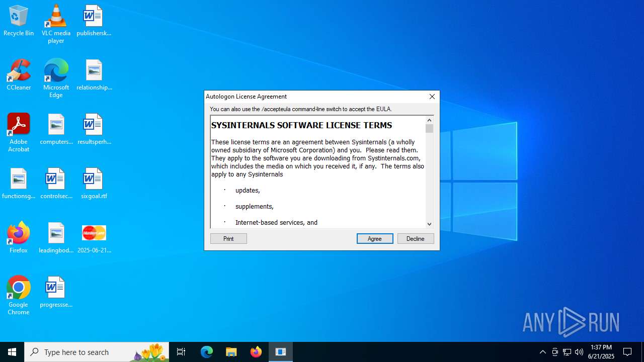Open the Windows Start menu
644x362 pixels.
pyautogui.click(x=12, y=352)
